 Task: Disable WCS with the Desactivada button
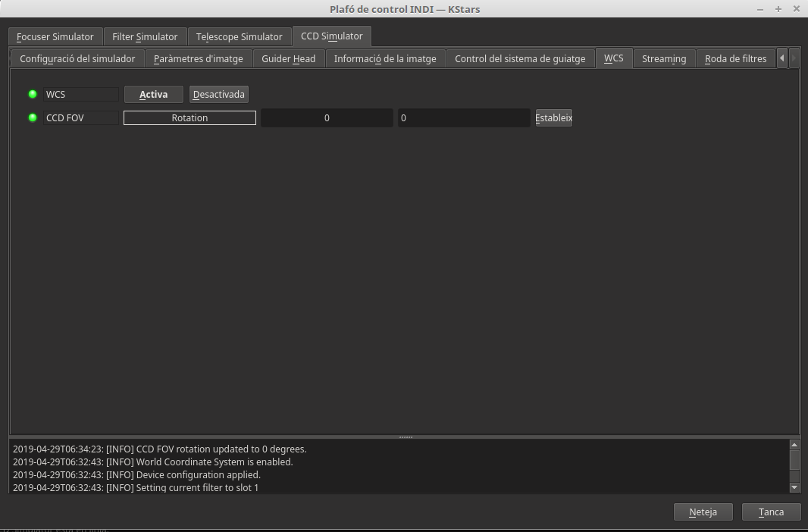[218, 94]
